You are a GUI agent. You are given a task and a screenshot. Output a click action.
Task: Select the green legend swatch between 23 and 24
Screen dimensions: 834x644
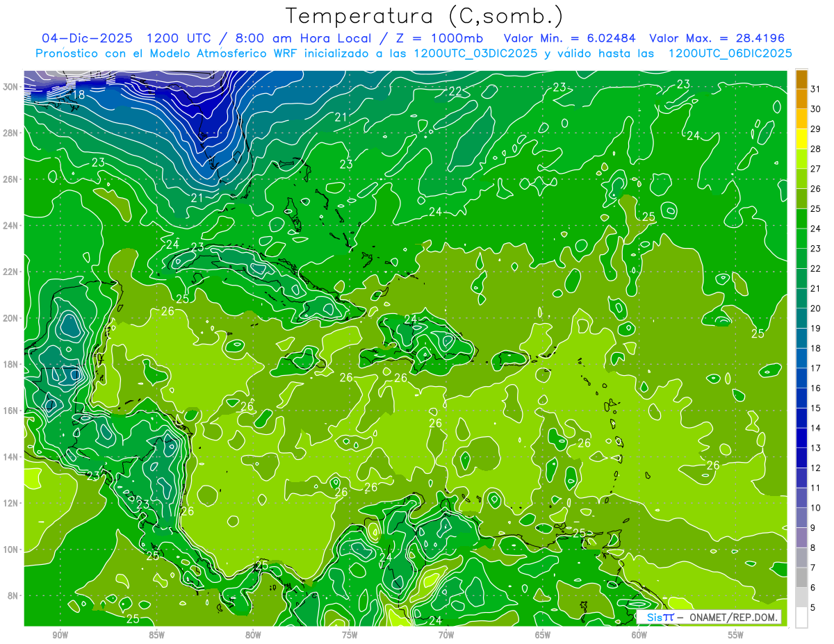point(801,239)
